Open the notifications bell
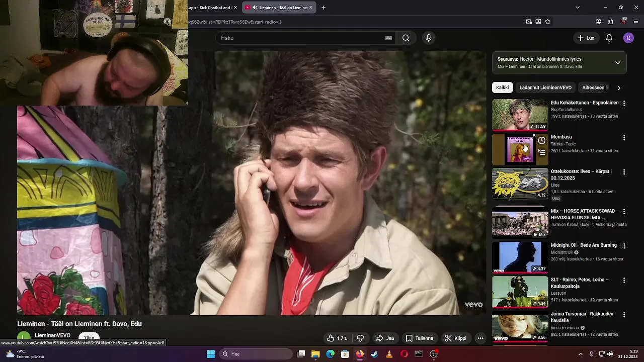Screen dimensions: 644x362 [x=609, y=38]
